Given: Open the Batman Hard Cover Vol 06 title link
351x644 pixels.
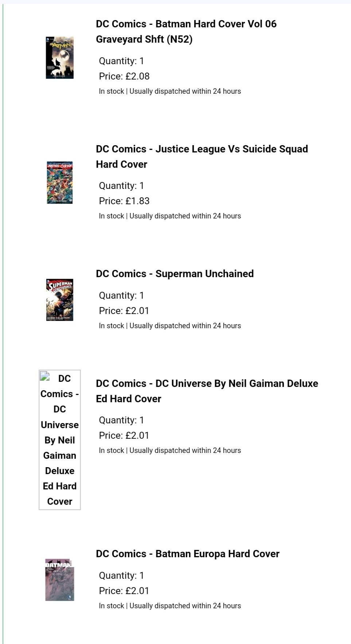Looking at the screenshot, I should pos(186,31).
